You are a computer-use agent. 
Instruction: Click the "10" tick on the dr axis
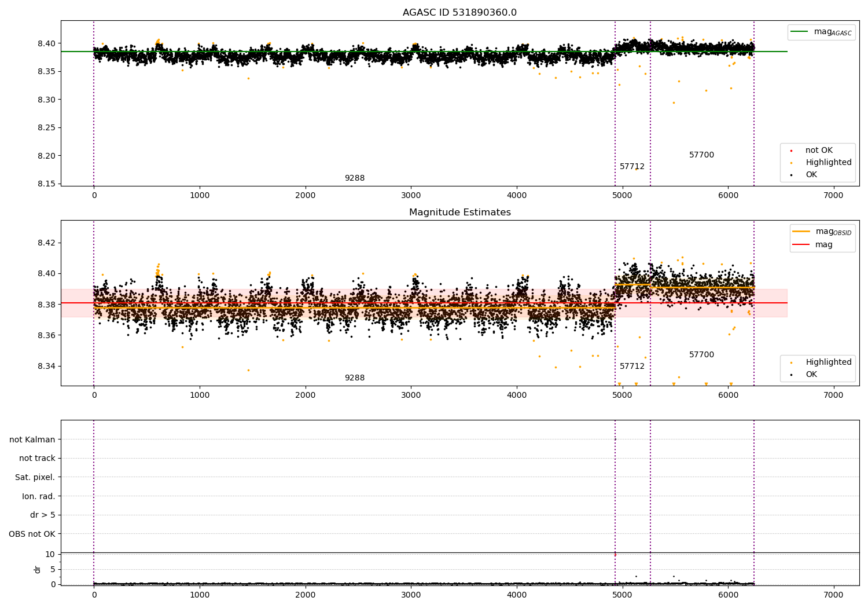[50, 554]
